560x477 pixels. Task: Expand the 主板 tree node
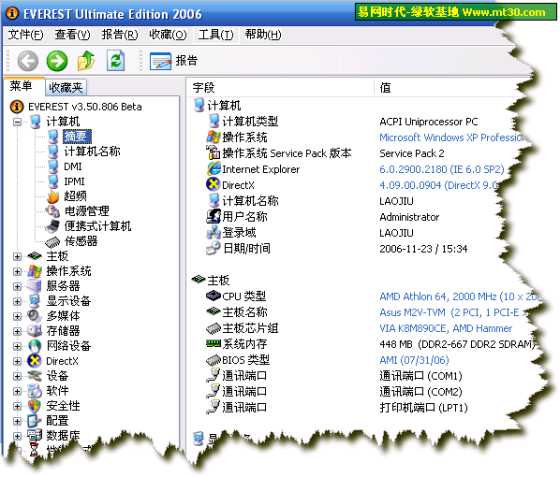click(x=17, y=256)
